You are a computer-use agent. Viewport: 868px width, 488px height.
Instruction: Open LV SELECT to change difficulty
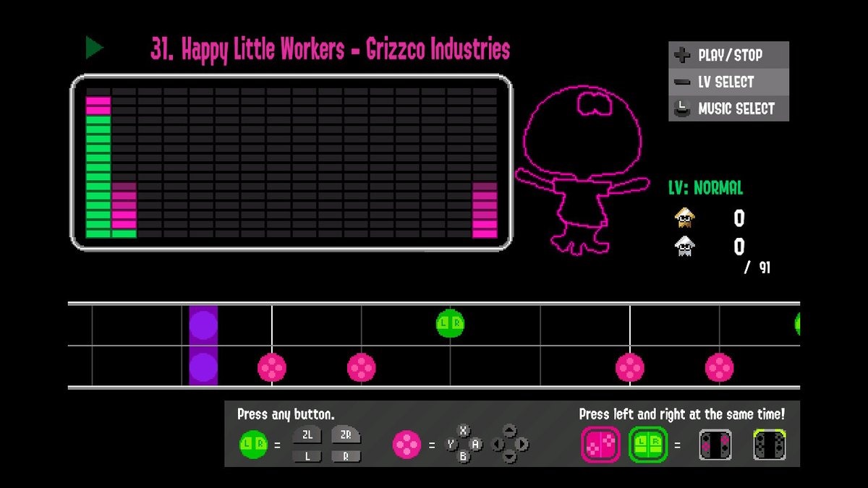pyautogui.click(x=728, y=82)
